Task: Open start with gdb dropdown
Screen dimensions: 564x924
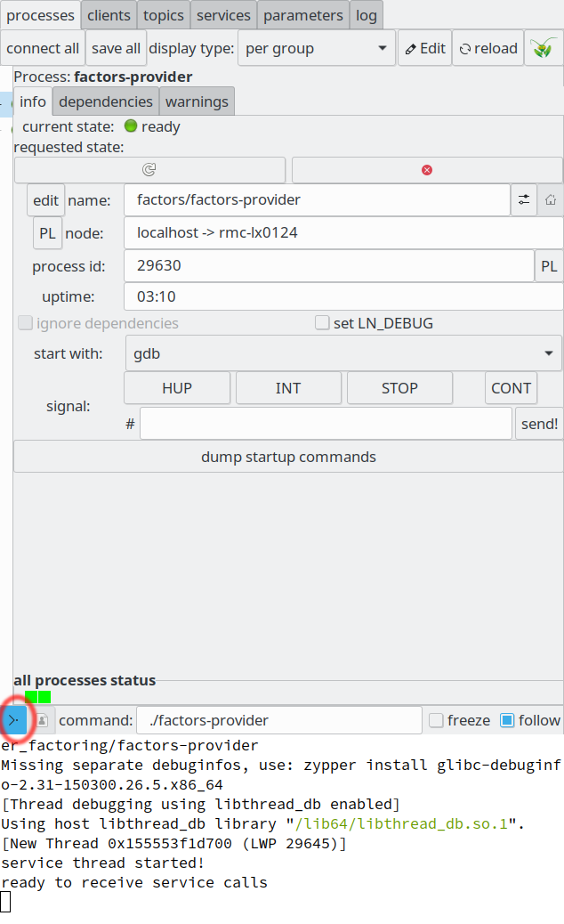Action: coord(343,353)
